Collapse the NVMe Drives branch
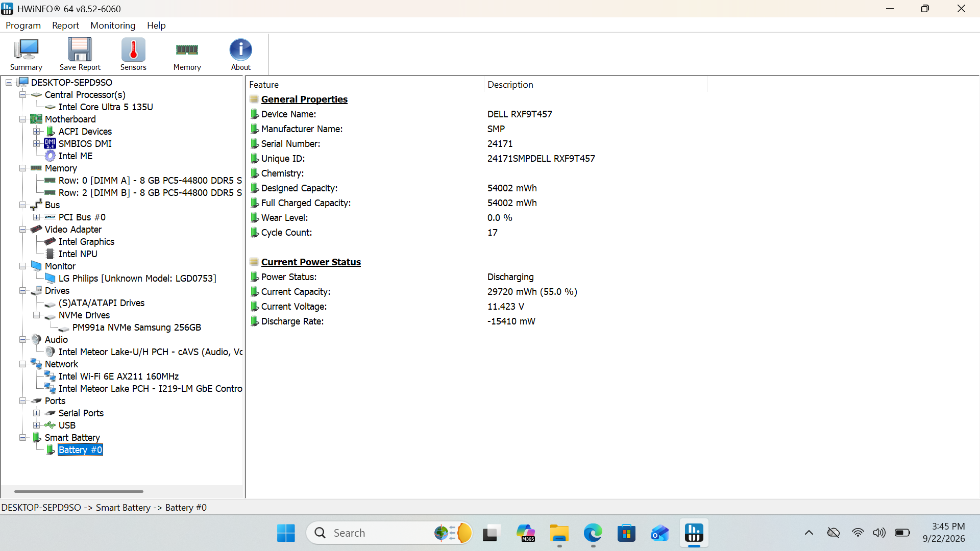This screenshot has height=551, width=980. point(36,315)
